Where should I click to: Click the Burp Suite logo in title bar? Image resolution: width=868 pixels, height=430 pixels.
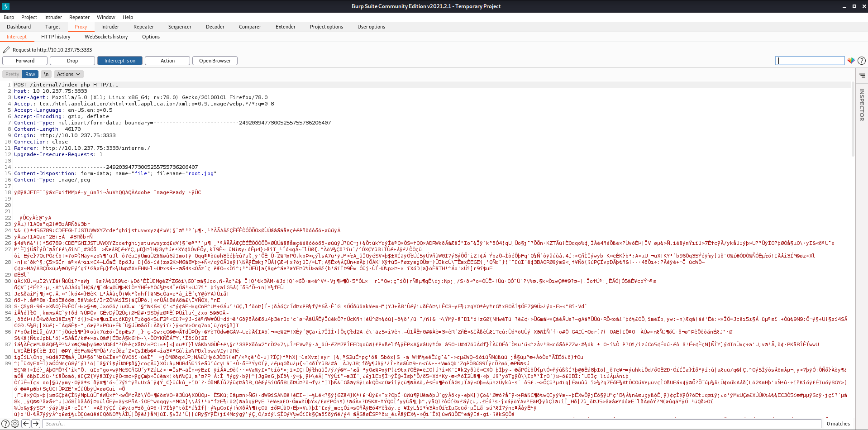click(x=6, y=6)
